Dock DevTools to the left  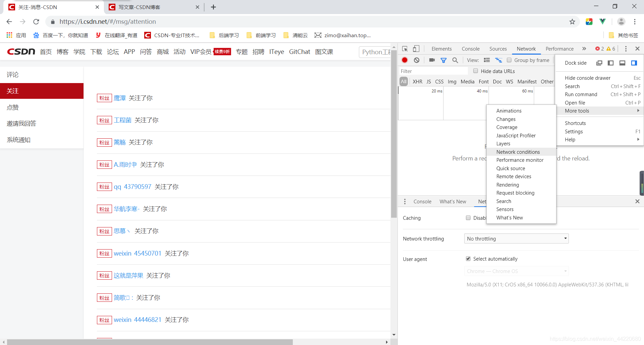coord(611,63)
